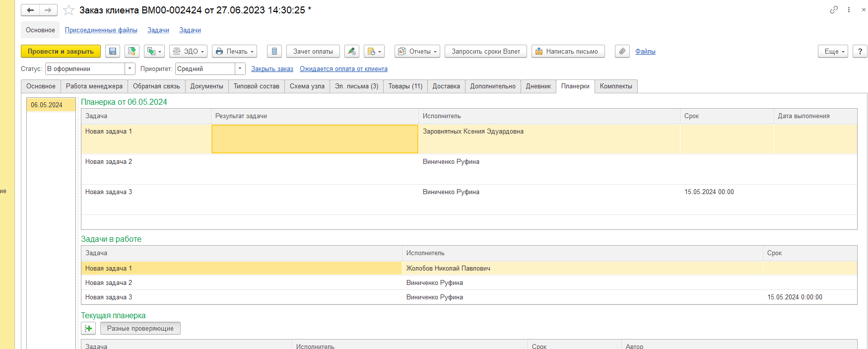This screenshot has width=868, height=349.
Task: Select Жолобов Николай Павлович cell
Action: [582, 269]
